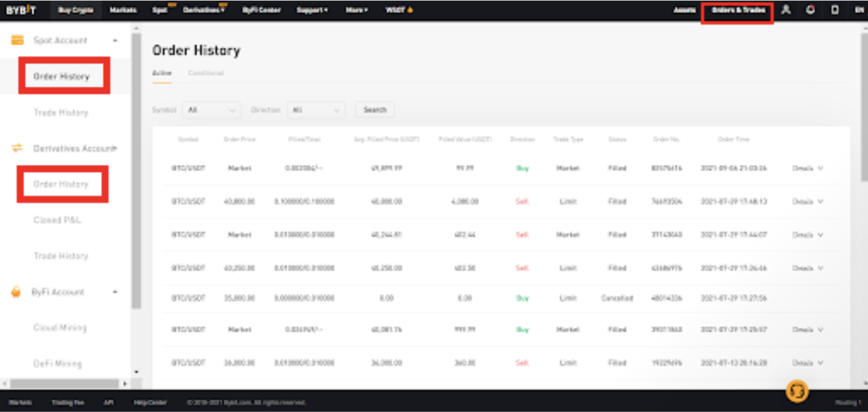
Task: Open Orders & Trades in top bar
Action: [x=738, y=11]
